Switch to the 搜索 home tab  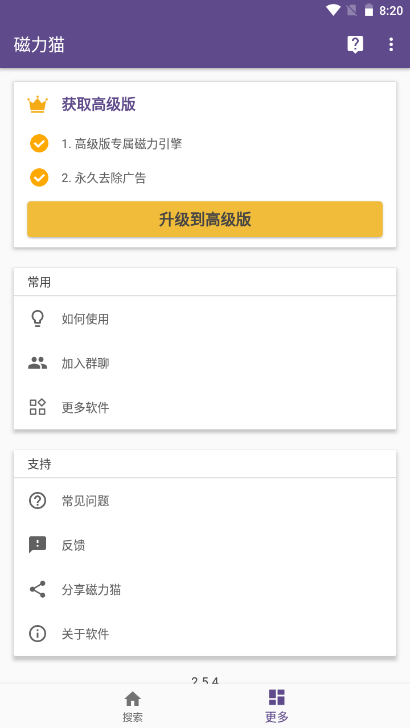click(x=132, y=707)
